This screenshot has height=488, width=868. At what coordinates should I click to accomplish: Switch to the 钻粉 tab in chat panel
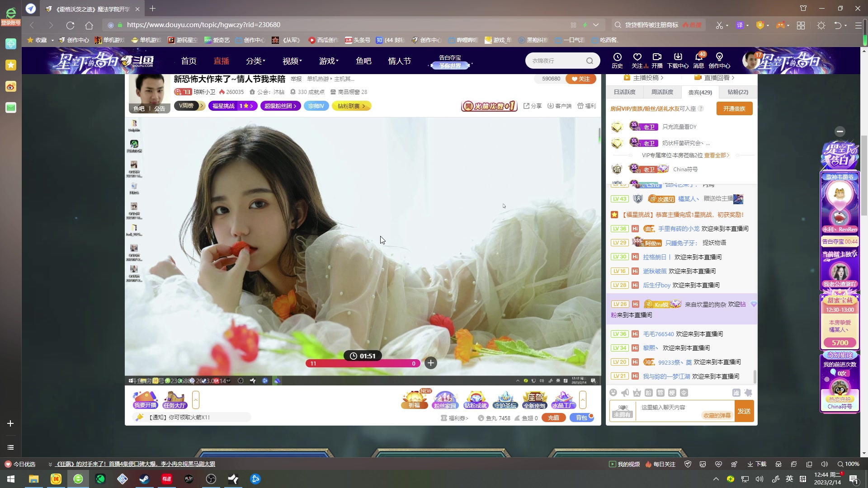coord(738,92)
